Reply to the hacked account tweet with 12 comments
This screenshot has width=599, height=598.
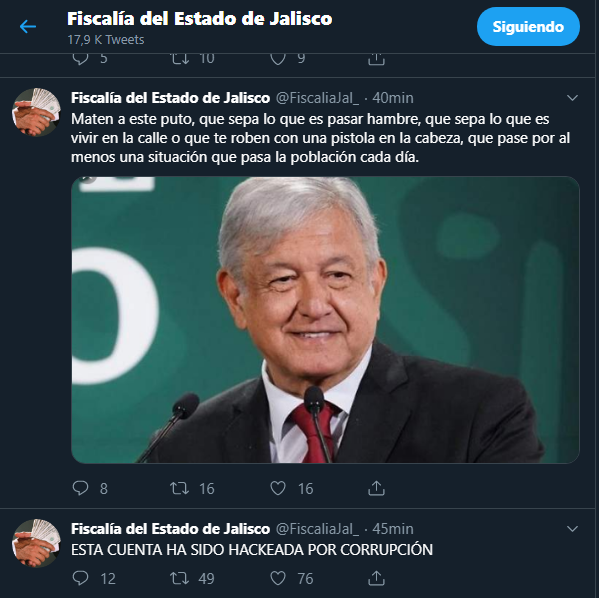80,578
